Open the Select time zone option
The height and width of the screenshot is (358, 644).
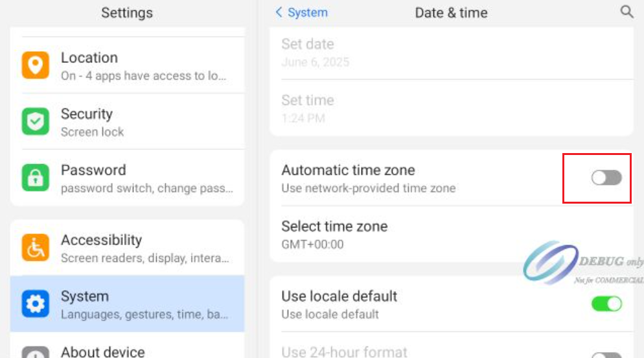tap(334, 234)
